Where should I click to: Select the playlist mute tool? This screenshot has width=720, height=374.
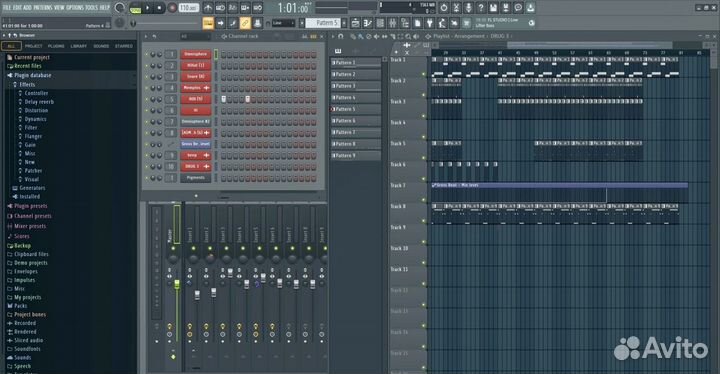376,36
